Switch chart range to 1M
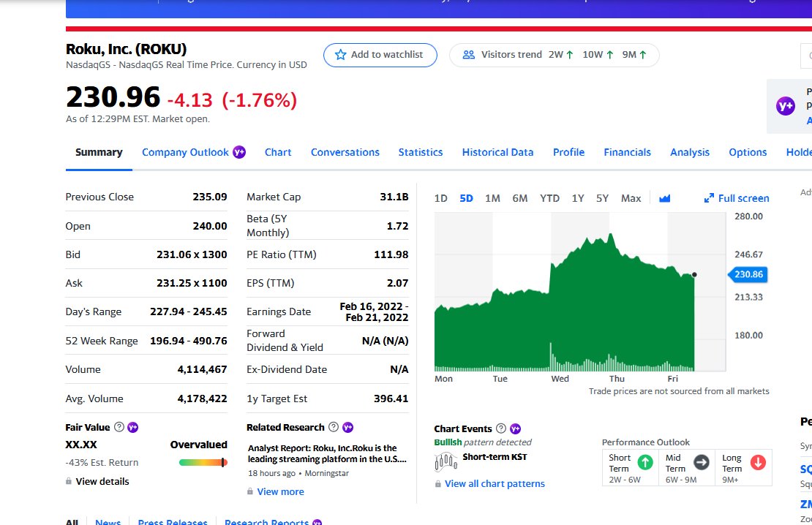The width and height of the screenshot is (812, 525). (x=492, y=198)
